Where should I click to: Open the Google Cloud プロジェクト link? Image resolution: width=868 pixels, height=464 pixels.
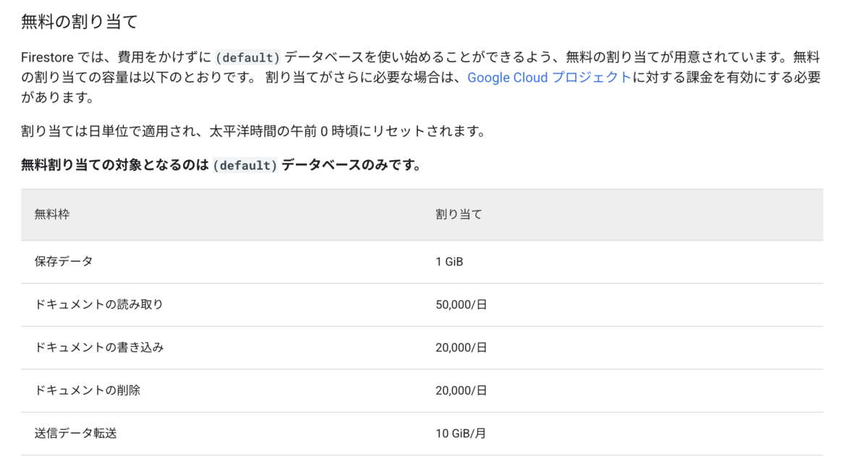click(x=549, y=77)
